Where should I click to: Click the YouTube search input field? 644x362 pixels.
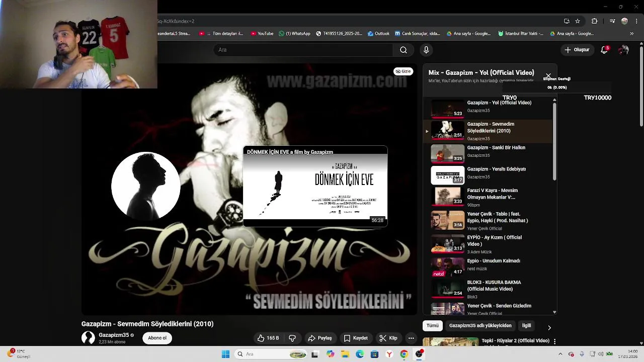[x=303, y=50]
